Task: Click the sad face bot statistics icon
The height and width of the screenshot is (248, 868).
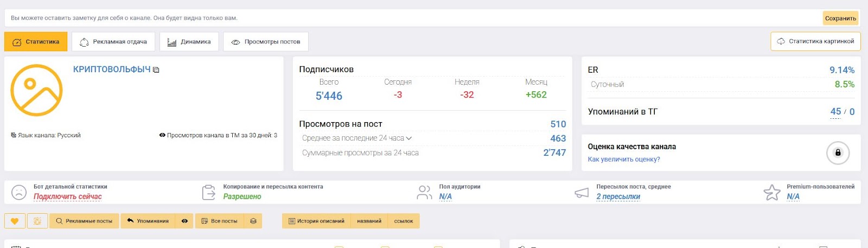Action: pyautogui.click(x=19, y=192)
